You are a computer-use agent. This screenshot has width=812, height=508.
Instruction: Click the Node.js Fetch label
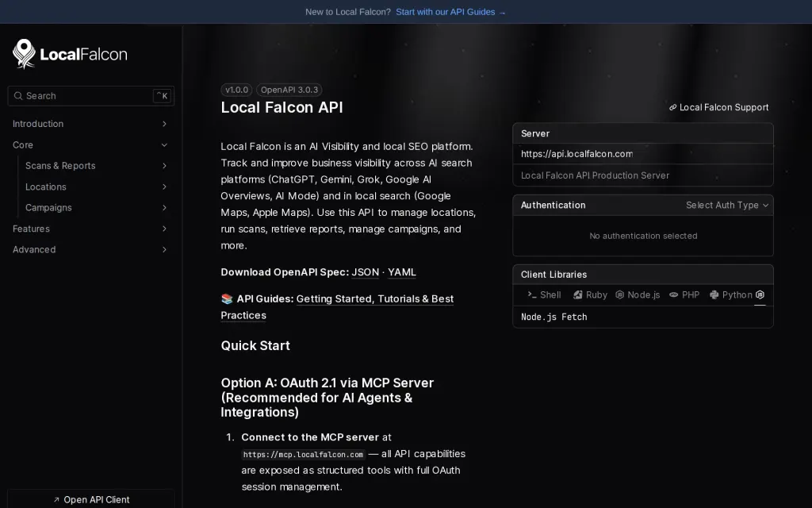[x=553, y=317]
